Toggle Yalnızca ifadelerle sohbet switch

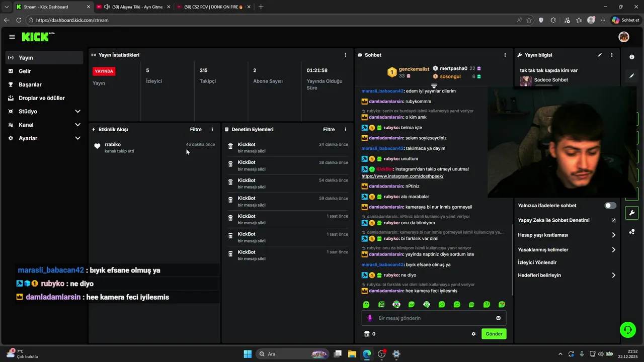click(x=610, y=206)
